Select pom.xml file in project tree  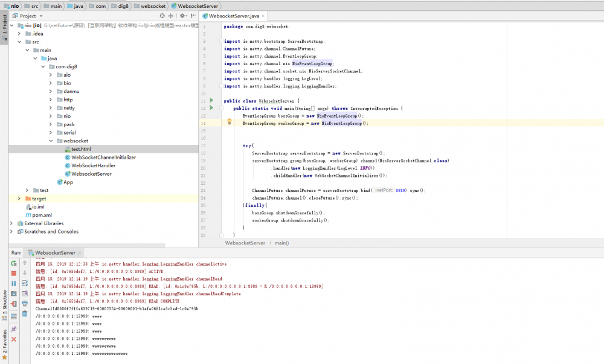point(41,215)
